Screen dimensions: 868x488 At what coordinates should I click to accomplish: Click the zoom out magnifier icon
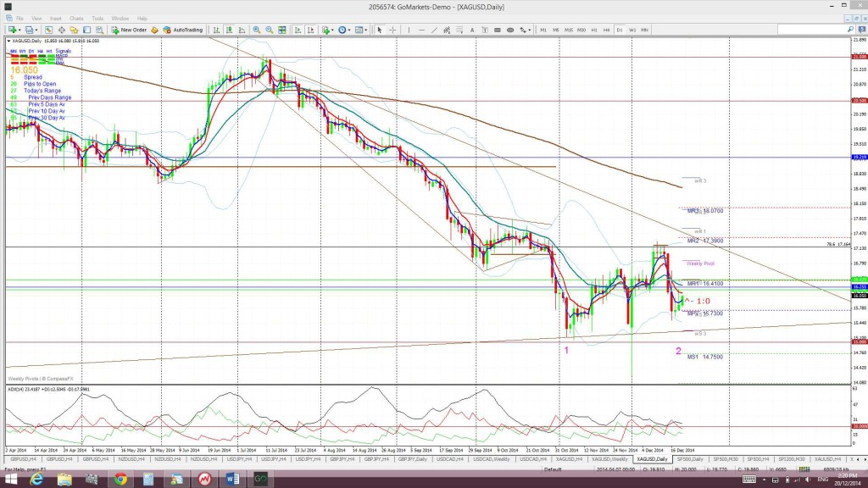(x=269, y=30)
